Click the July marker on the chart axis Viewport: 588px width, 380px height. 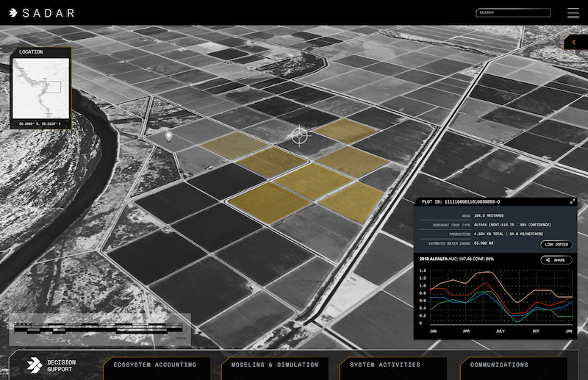[499, 331]
